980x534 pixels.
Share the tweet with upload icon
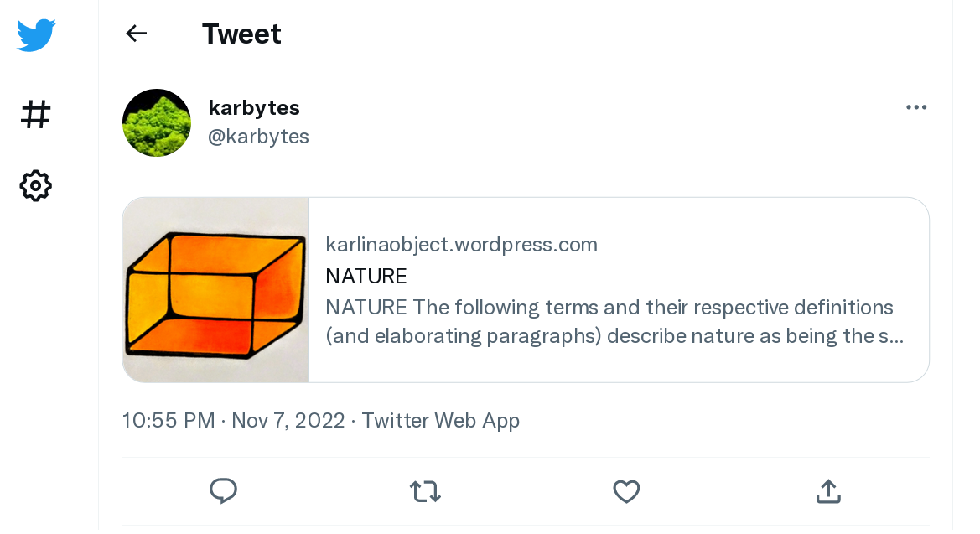pyautogui.click(x=828, y=491)
